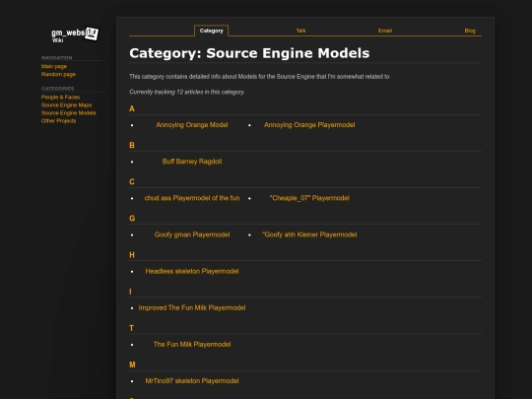This screenshot has height=399, width=532.
Task: Open Source Engine Models sidebar link
Action: pyautogui.click(x=69, y=113)
